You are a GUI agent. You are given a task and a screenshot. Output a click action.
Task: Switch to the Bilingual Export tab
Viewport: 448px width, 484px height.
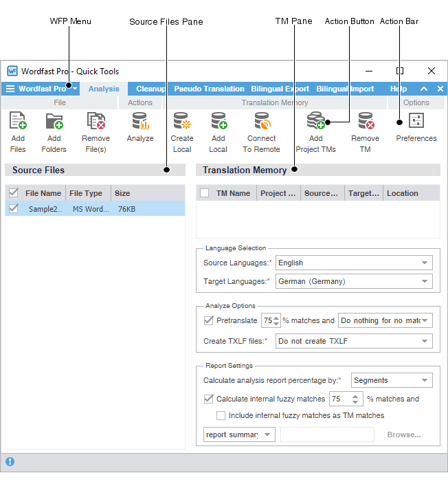tap(280, 89)
